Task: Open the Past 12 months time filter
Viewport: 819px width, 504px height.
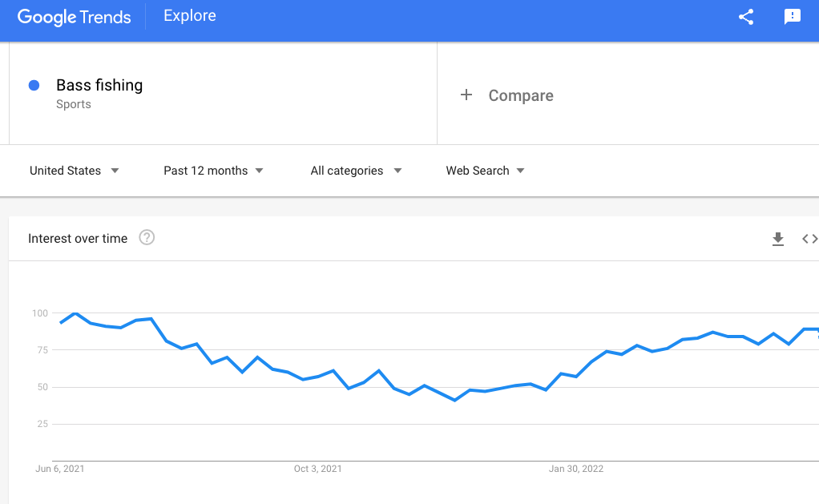Action: (213, 171)
